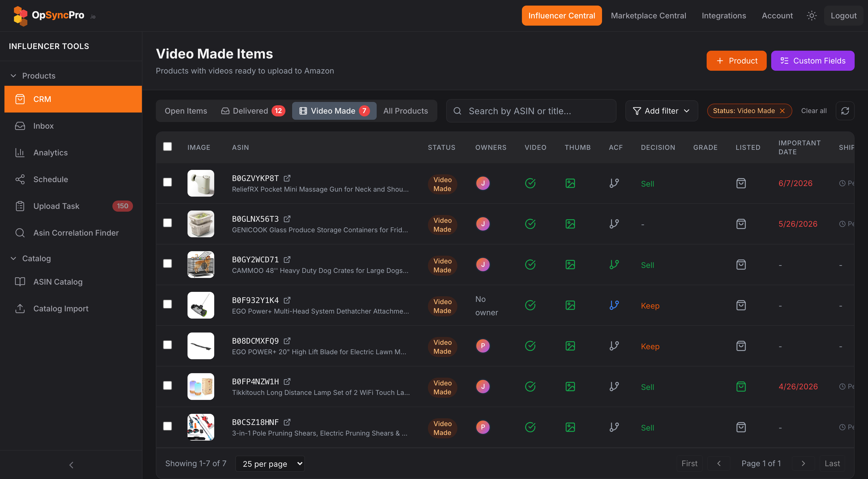Open external link for B0GY2WCD71

tap(287, 259)
